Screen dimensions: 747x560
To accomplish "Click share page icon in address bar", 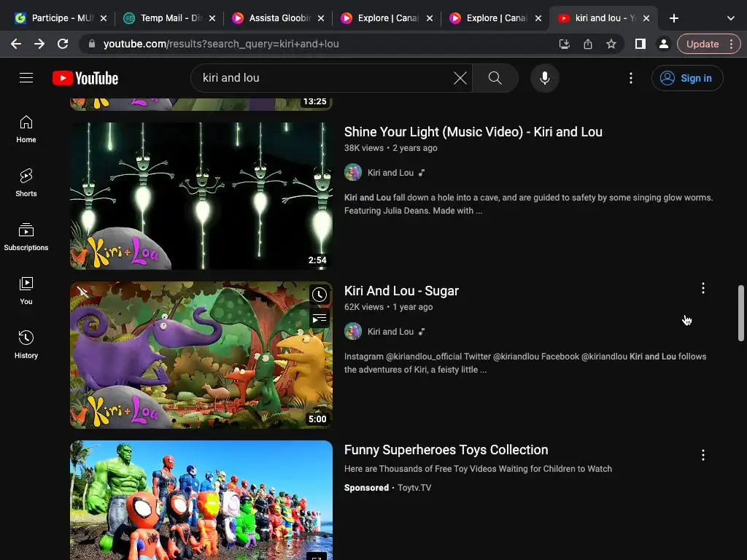I will click(x=588, y=44).
